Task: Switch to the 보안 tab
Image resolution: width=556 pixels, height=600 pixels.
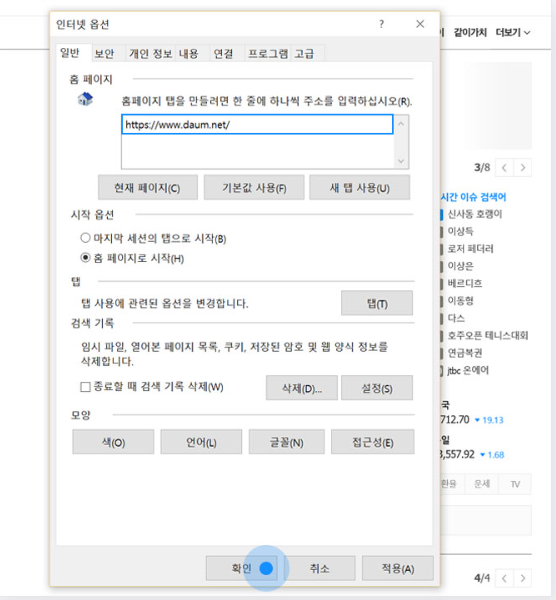Action: tap(104, 54)
